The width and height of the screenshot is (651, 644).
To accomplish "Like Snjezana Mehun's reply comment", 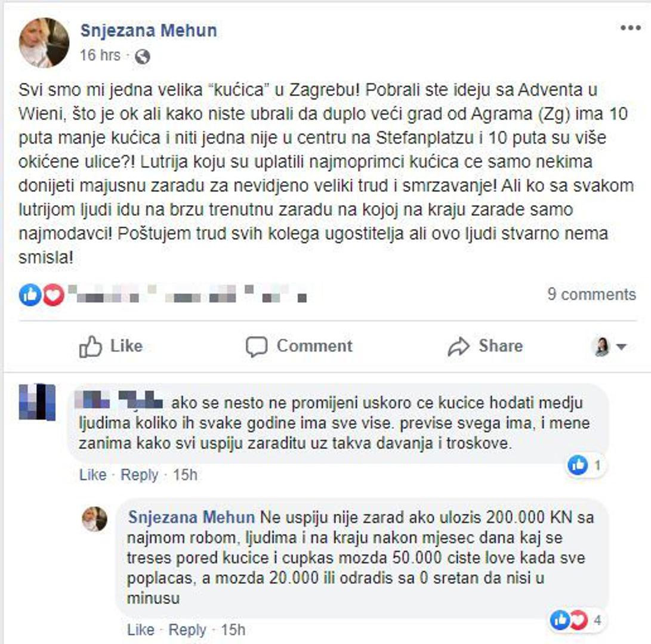I will pos(140,630).
